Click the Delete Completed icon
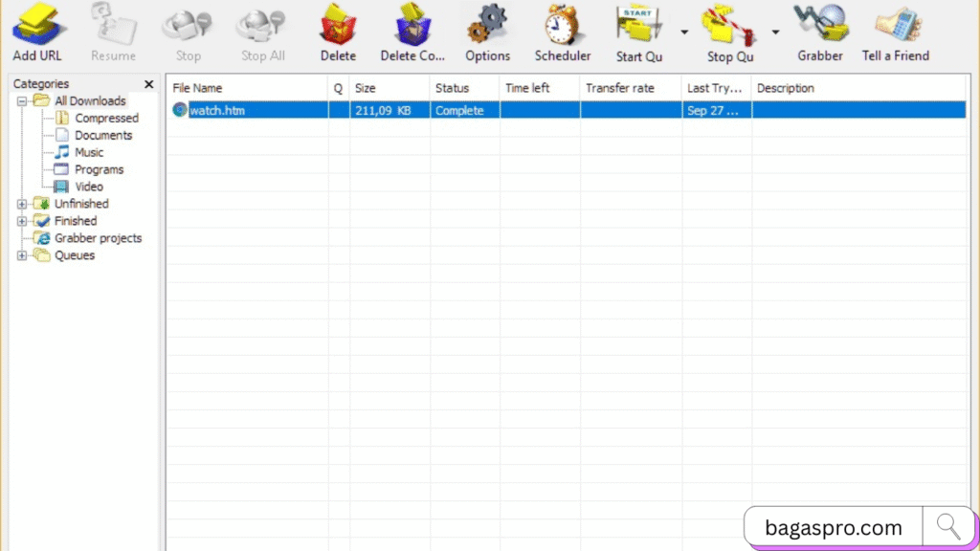The height and width of the screenshot is (551, 980). click(412, 29)
